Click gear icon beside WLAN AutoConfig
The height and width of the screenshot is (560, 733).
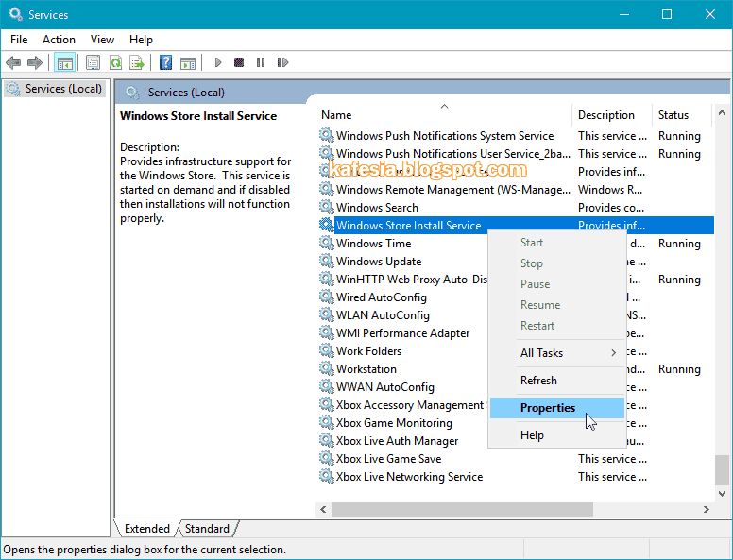(326, 314)
